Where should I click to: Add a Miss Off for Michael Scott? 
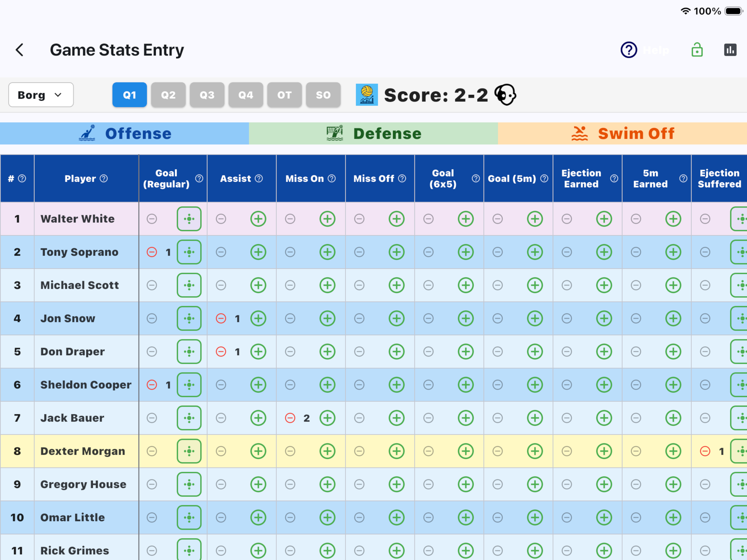(x=397, y=285)
